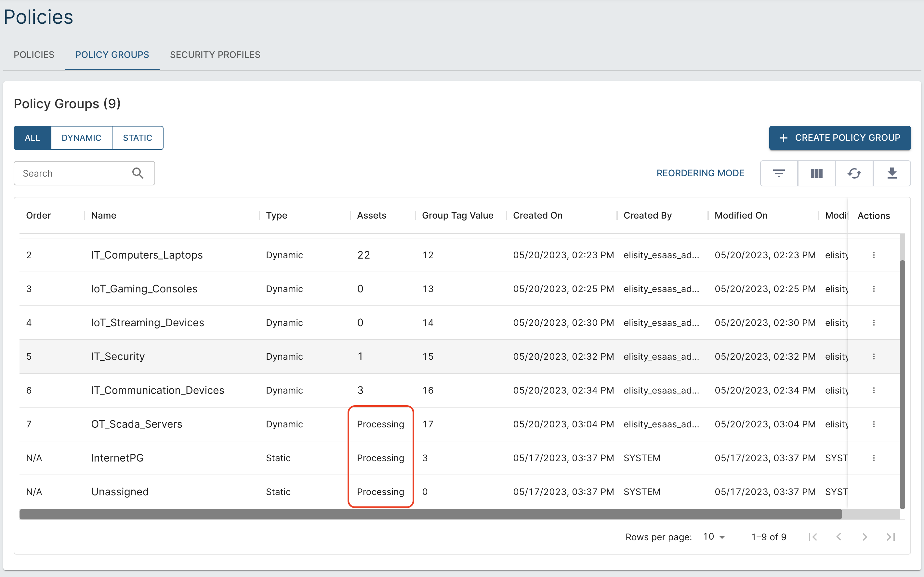The height and width of the screenshot is (577, 924).
Task: Open actions menu for IoT_Streaming_Devices
Action: click(874, 323)
